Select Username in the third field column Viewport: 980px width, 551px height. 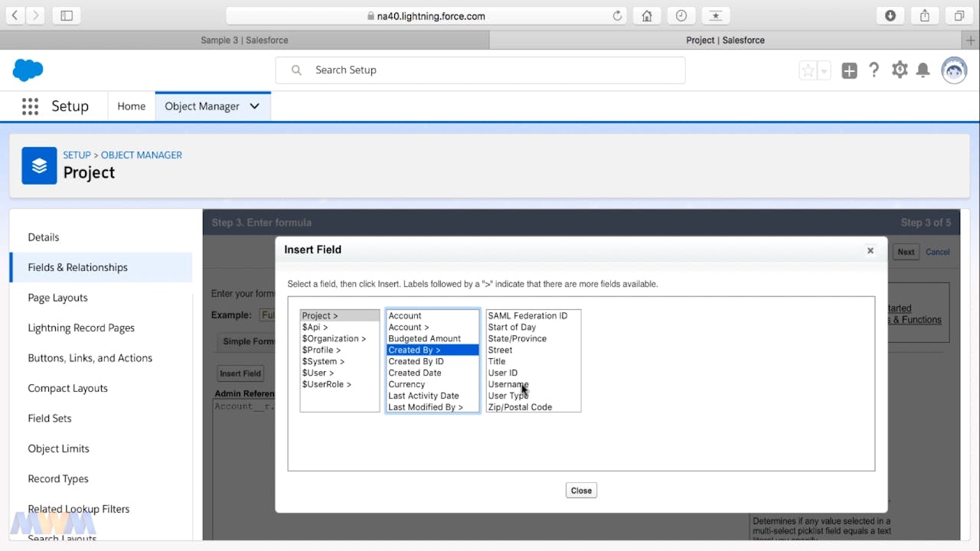(508, 384)
